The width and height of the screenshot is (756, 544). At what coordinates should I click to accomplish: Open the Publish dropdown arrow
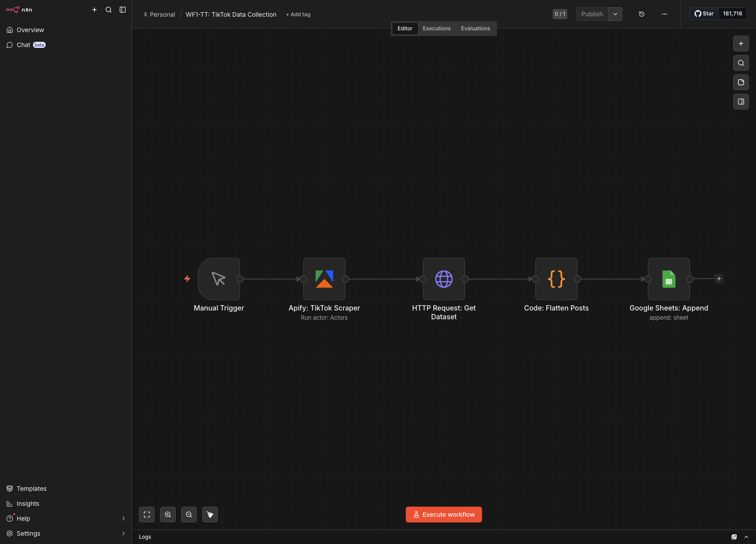615,14
